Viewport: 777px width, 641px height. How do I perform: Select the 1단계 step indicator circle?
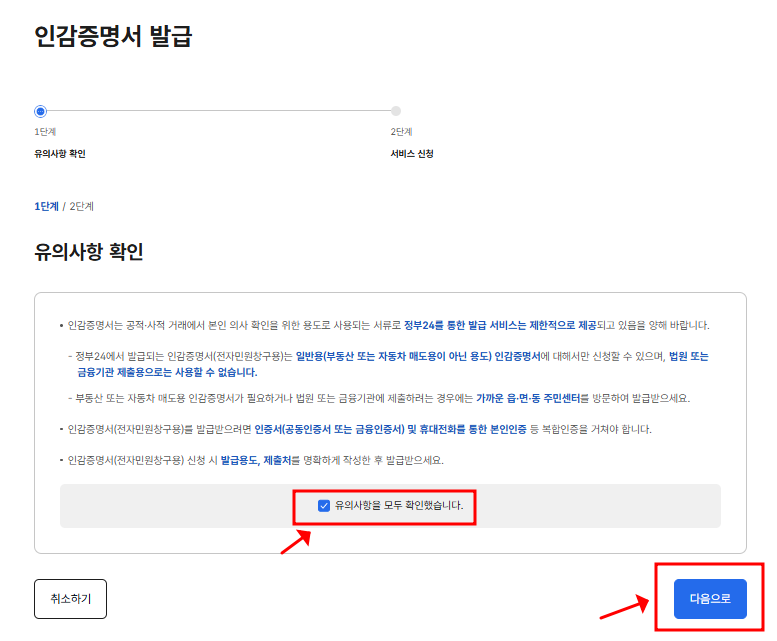coord(41,111)
